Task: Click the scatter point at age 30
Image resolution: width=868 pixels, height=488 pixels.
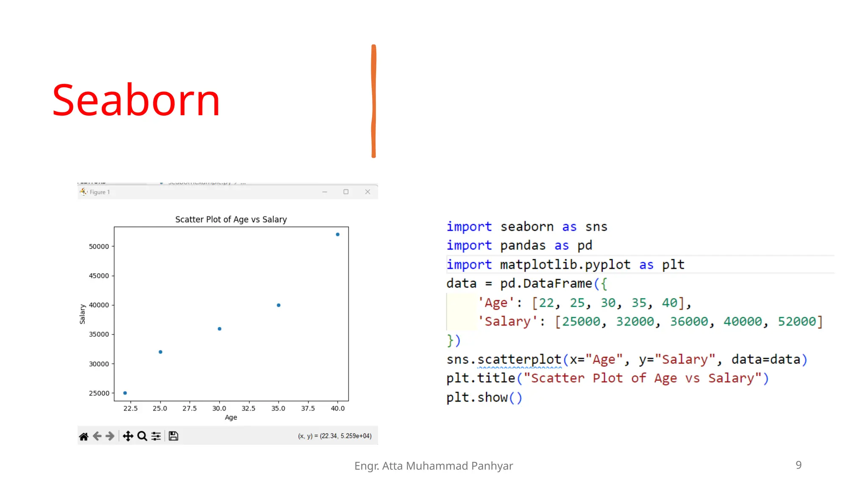Action: (220, 329)
